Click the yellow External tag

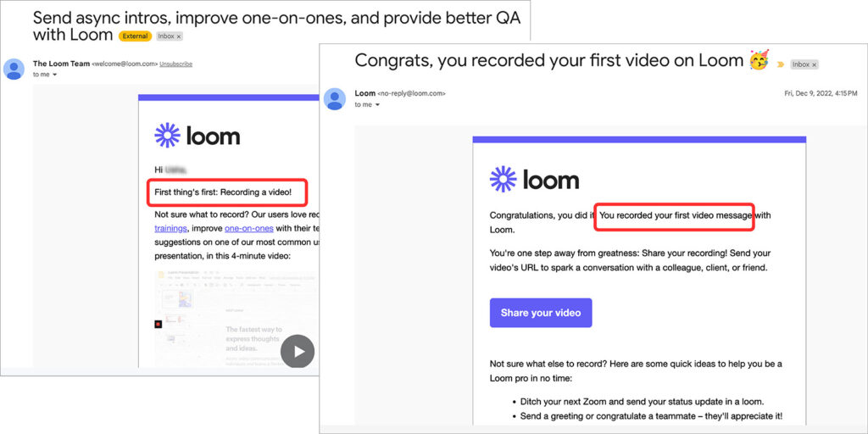135,36
